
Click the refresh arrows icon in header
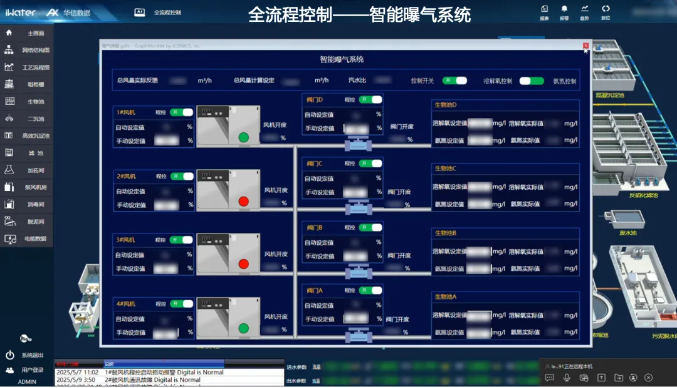click(605, 9)
